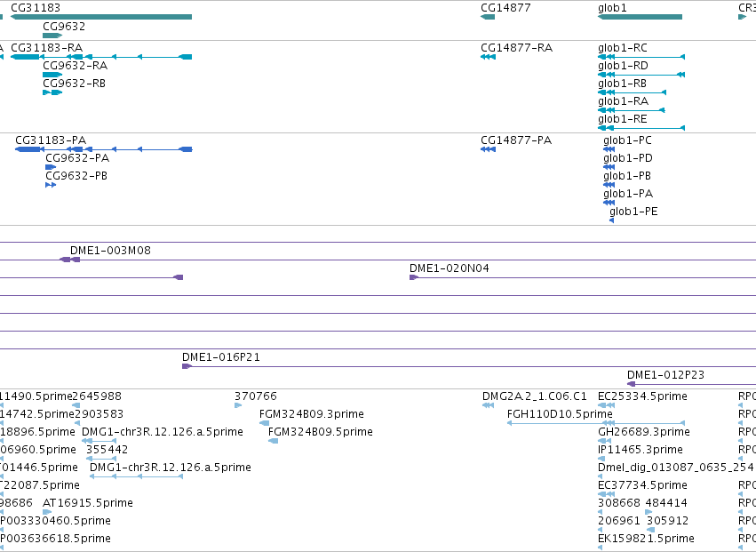Click protein label CG31183-PA

coord(51,140)
